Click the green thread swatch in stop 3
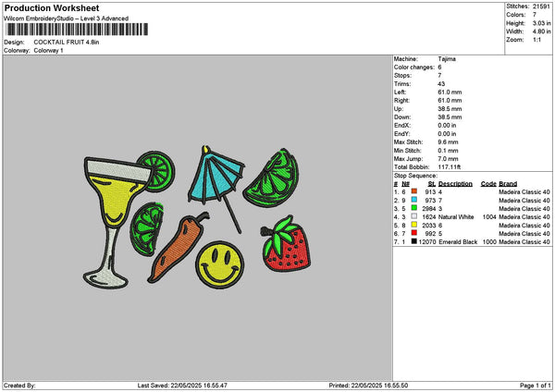 pyautogui.click(x=414, y=208)
